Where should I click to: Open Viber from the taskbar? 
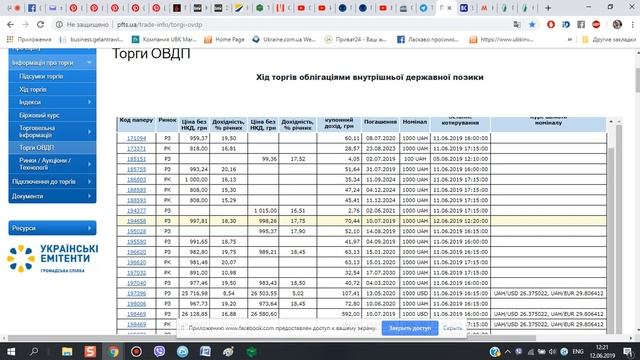[x=160, y=351]
